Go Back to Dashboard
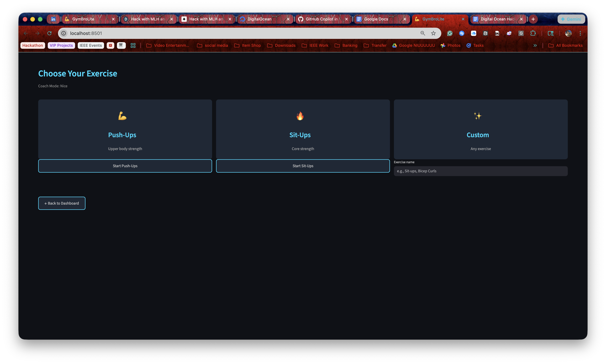The image size is (606, 364). (x=62, y=203)
